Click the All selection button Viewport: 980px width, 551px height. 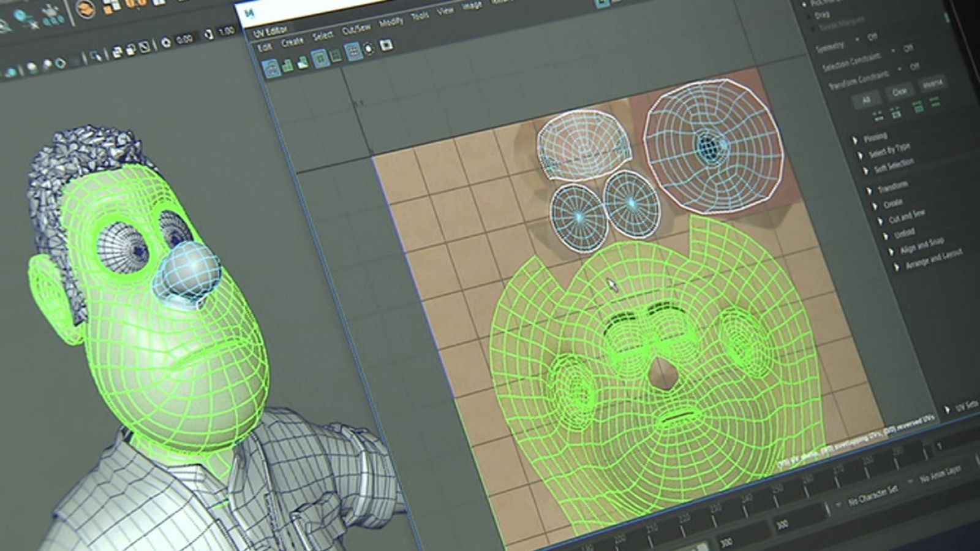pos(865,99)
